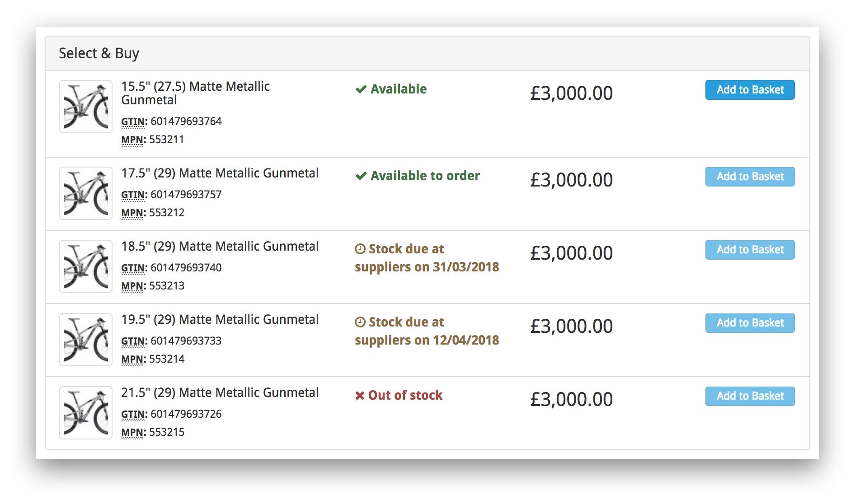Add the 17.5" bike to basket
The height and width of the screenshot is (504, 855).
pos(750,177)
